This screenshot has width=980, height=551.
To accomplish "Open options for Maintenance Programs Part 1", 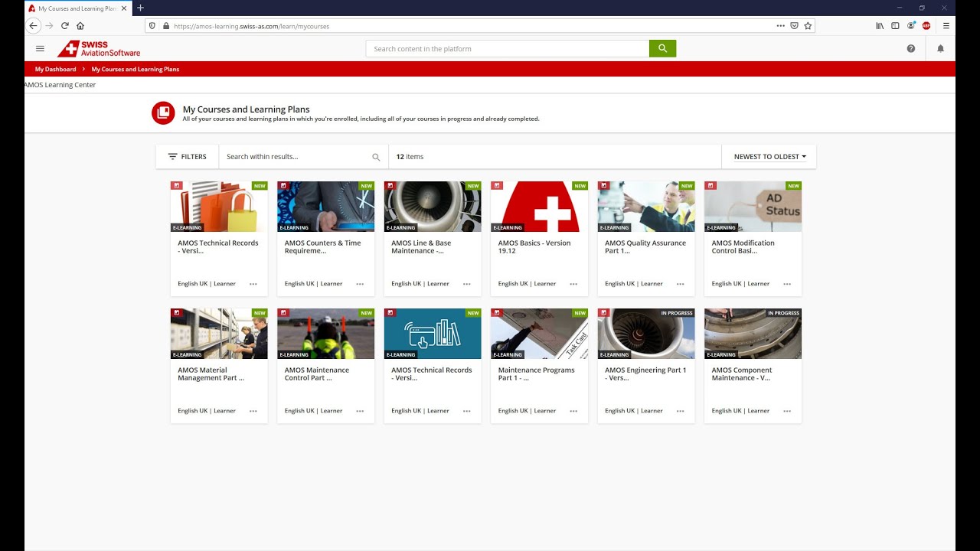I will [x=573, y=411].
